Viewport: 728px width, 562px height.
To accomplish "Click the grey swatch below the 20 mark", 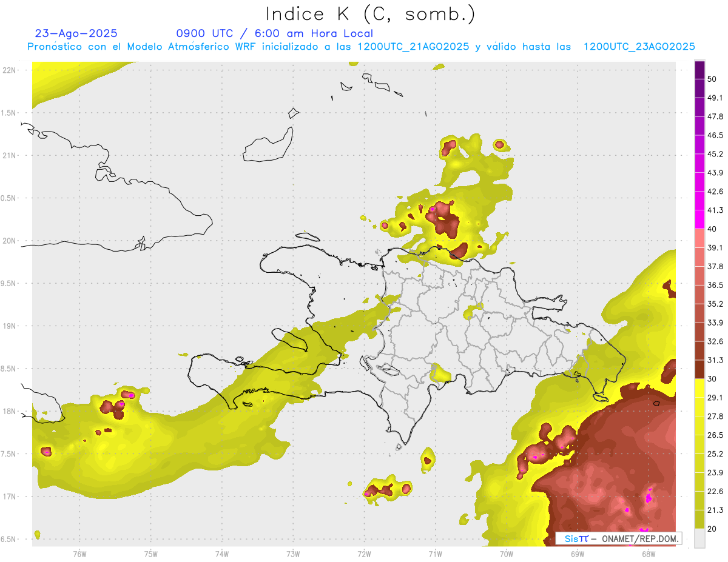I will [x=699, y=538].
